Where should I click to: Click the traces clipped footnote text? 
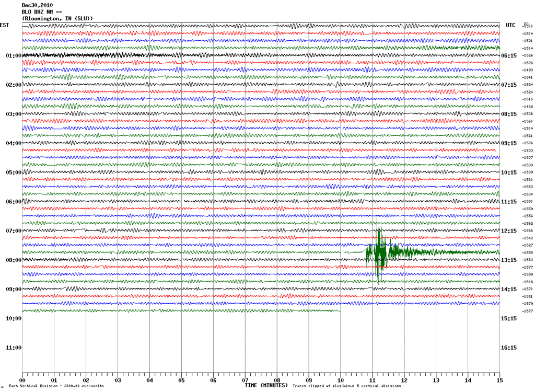(x=346, y=386)
